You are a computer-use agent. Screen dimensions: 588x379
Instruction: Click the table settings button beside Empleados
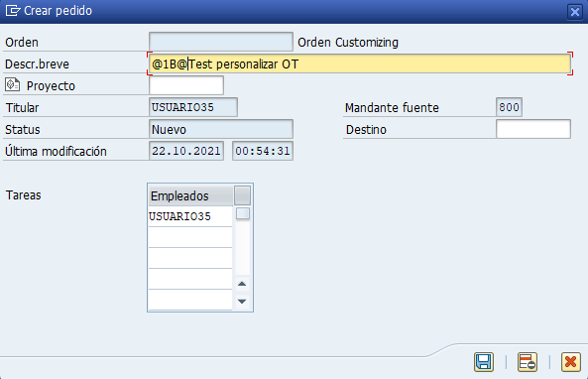[x=242, y=195]
